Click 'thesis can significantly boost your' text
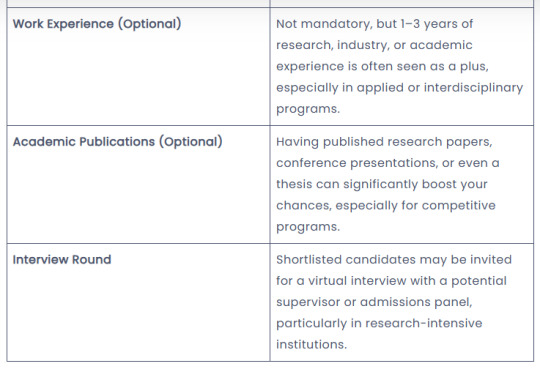 tap(382, 184)
